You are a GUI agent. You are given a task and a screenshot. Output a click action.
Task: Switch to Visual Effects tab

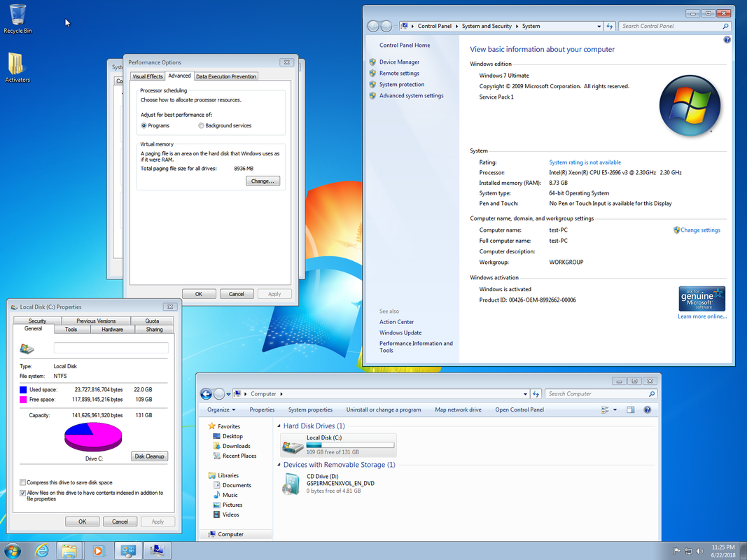pyautogui.click(x=148, y=76)
